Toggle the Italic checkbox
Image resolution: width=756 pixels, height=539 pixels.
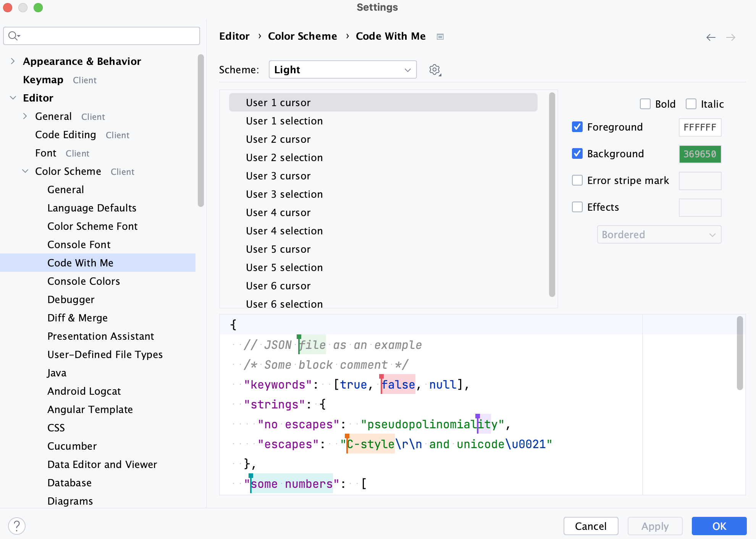coord(691,103)
